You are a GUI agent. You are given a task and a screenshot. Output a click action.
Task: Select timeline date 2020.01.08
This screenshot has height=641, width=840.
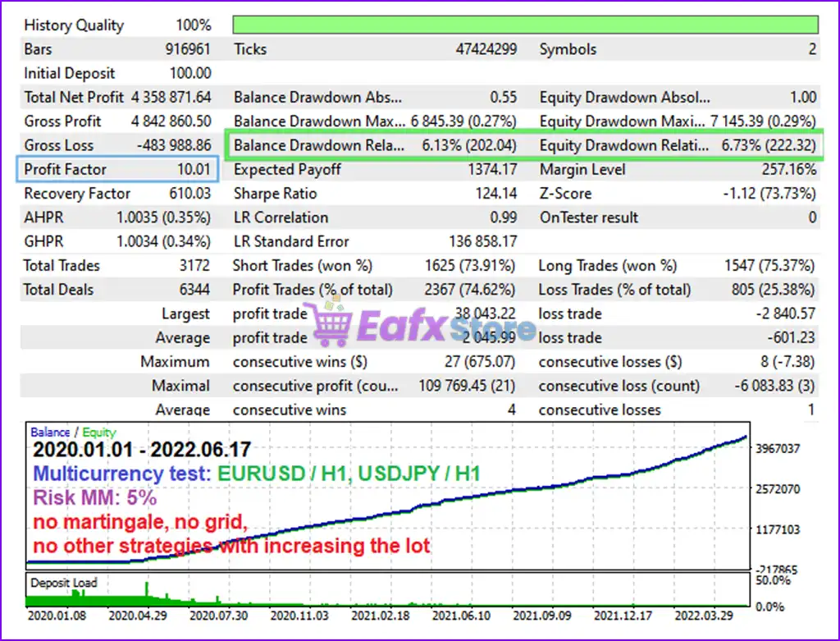click(57, 616)
